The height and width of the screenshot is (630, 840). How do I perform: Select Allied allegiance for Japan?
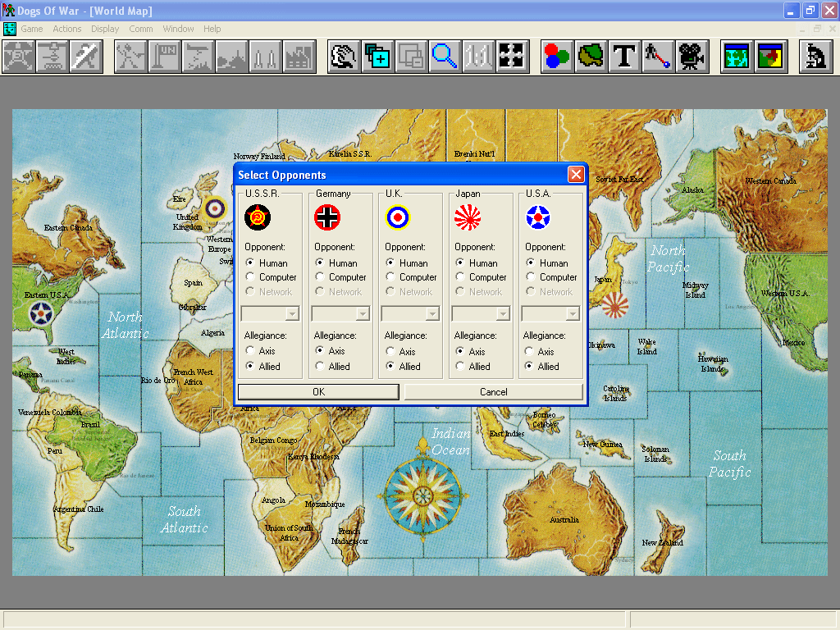[473, 367]
